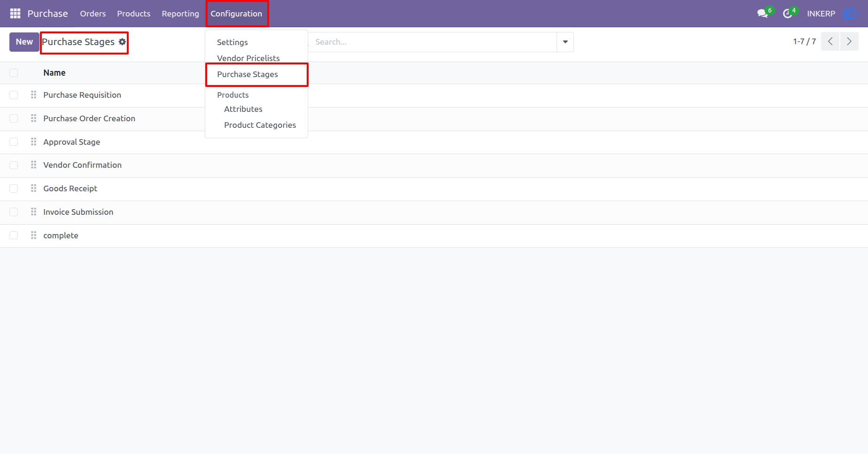Check the Purchase Requisition row checkbox

(14, 95)
